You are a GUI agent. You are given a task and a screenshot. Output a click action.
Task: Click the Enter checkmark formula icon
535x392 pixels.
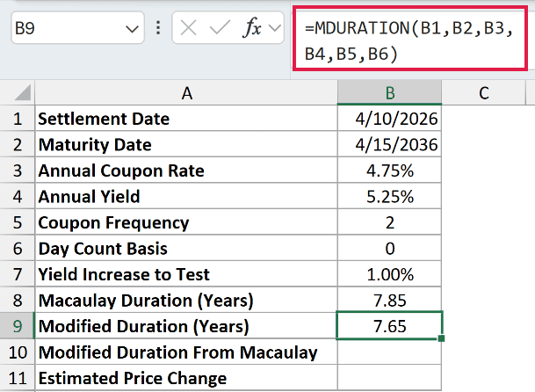click(220, 27)
